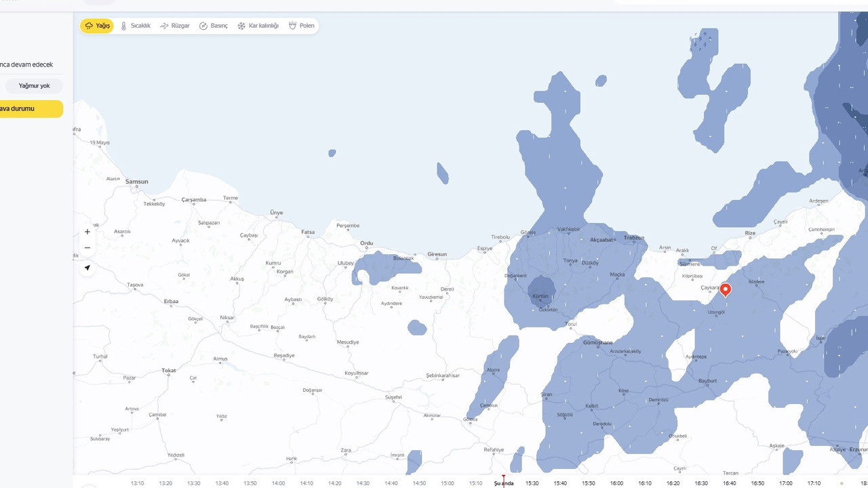Show the Rüzgar wind layer
This screenshot has width=868, height=488.
(174, 26)
